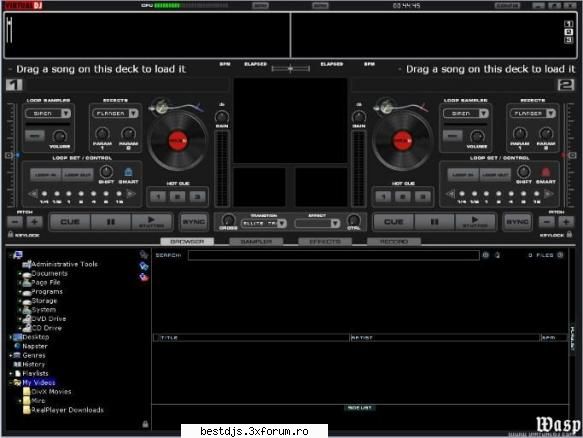
Task: Switch to the Sampler tab
Action: [256, 242]
